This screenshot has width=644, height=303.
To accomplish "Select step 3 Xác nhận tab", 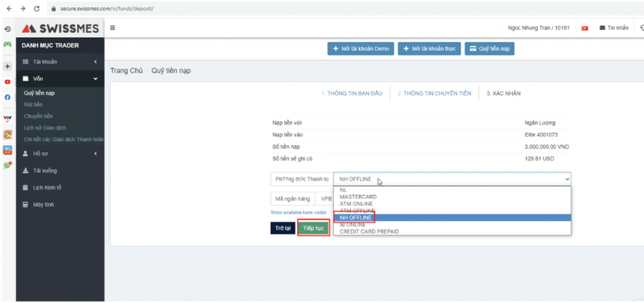I will [503, 93].
